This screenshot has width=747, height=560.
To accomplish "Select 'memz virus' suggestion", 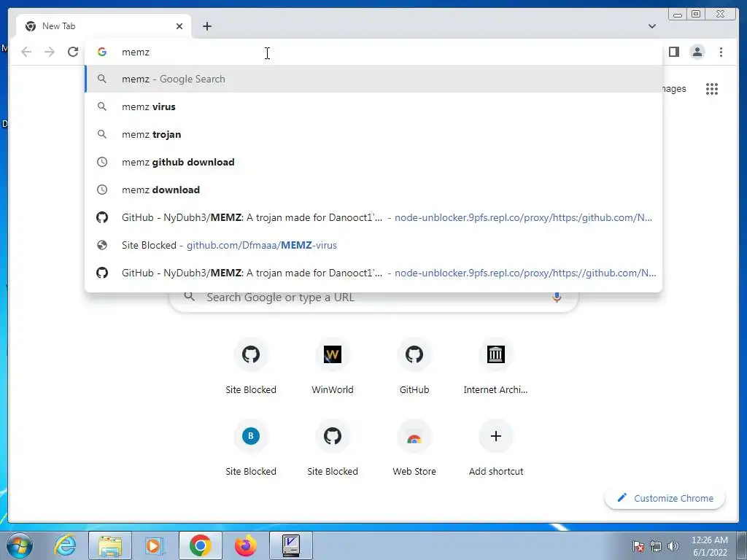I will point(373,106).
